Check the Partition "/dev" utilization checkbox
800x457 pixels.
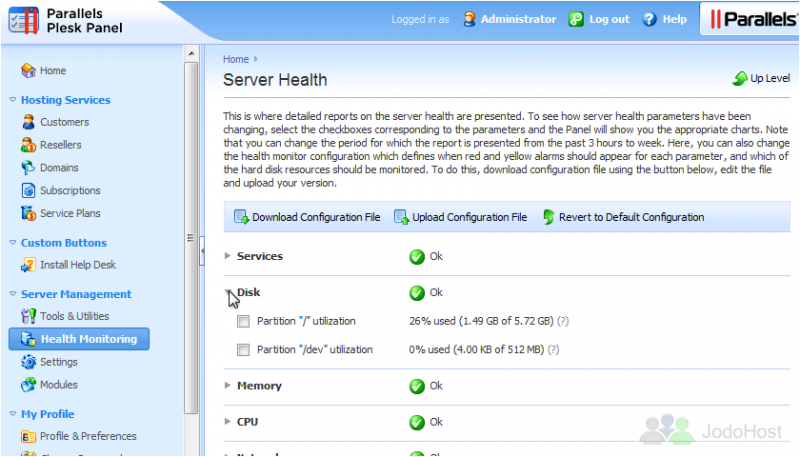pos(243,350)
